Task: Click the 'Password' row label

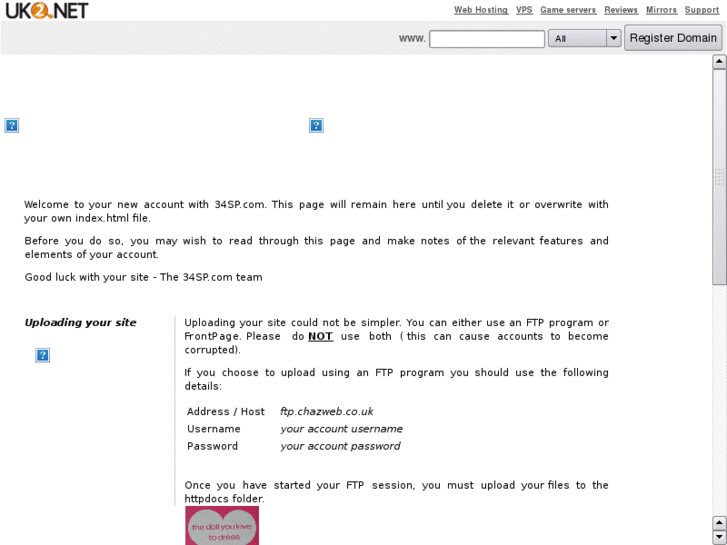Action: pyautogui.click(x=212, y=446)
